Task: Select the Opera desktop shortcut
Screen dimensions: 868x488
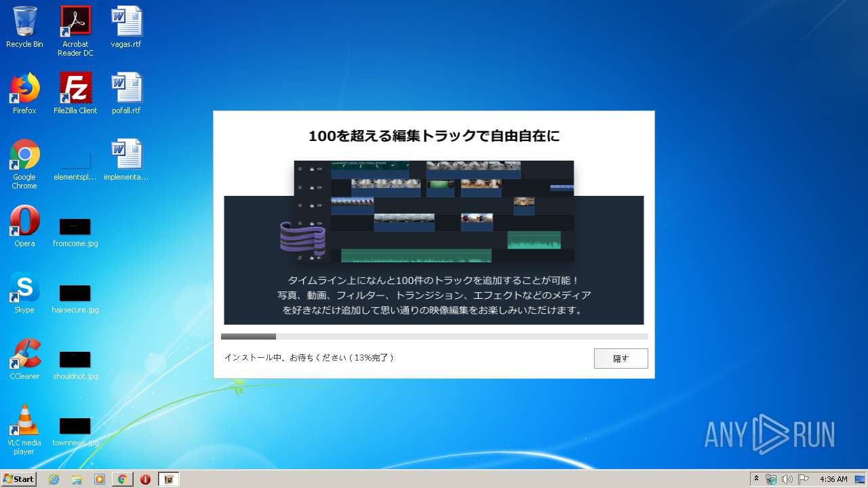Action: point(24,226)
